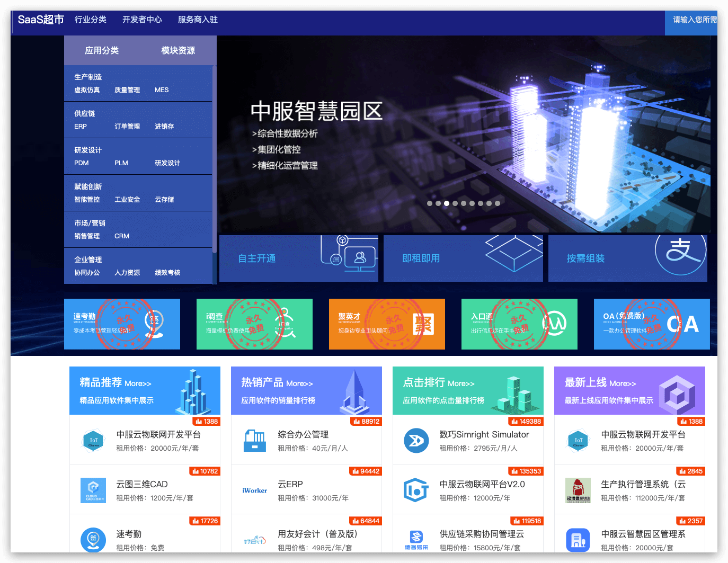Click the 即租即用 feature card
Image resolution: width=728 pixels, height=563 pixels.
click(463, 258)
